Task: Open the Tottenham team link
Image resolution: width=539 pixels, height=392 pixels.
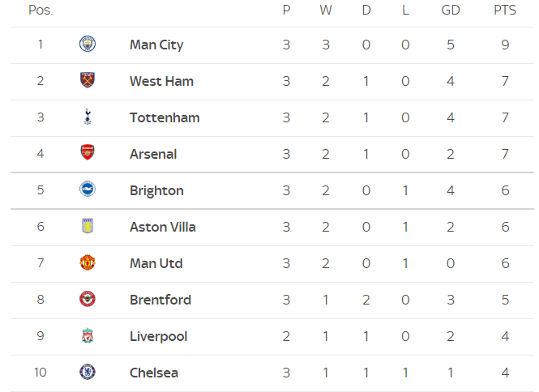Action: tap(165, 117)
